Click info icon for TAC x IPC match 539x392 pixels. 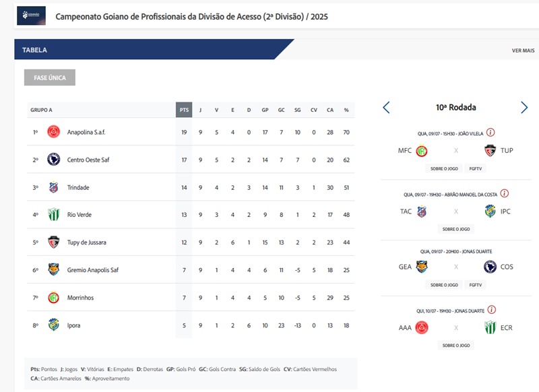[504, 193]
